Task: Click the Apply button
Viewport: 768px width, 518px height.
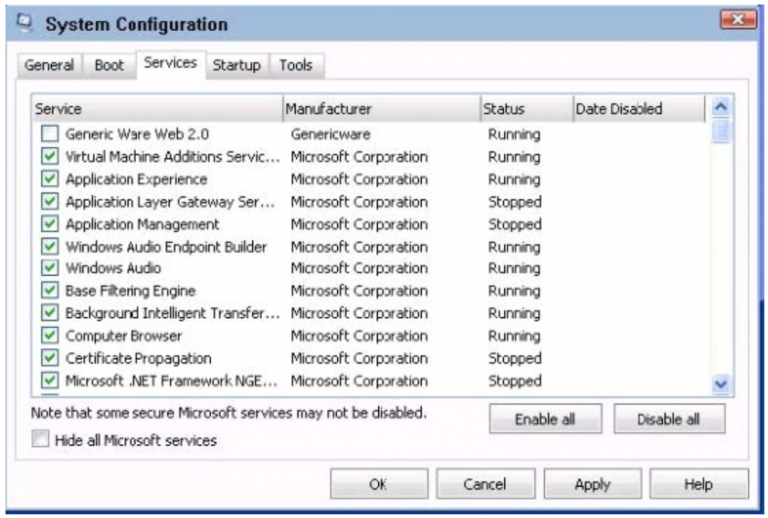Action: (x=592, y=484)
